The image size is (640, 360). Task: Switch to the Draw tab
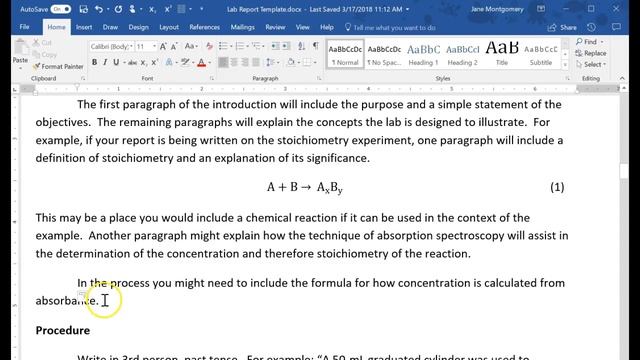pos(110,27)
